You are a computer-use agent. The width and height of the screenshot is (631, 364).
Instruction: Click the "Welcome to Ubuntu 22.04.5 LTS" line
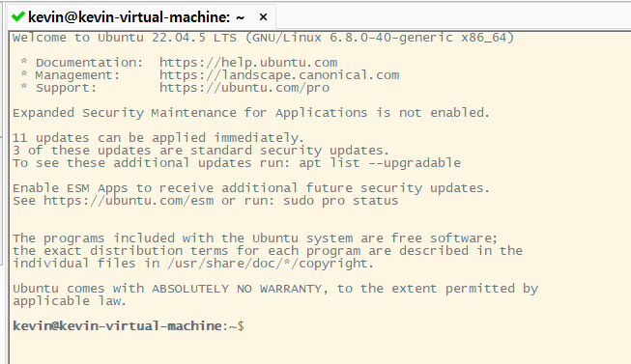pyautogui.click(x=263, y=38)
